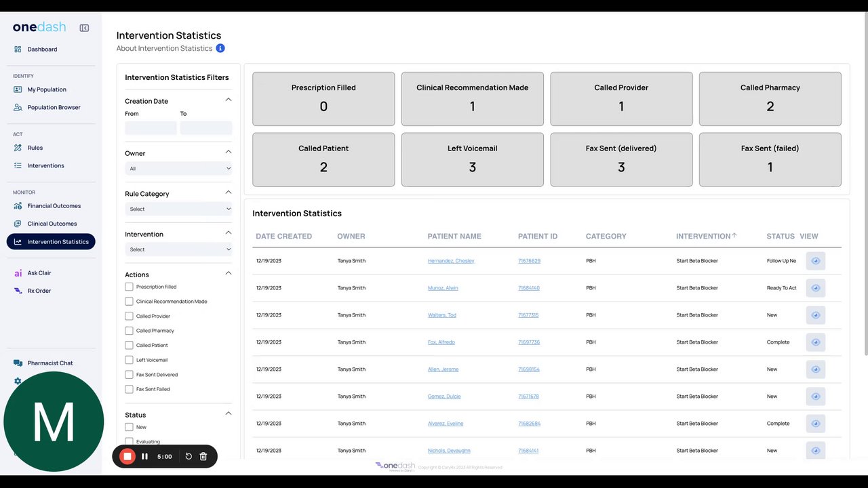Collapse the sidebar with the toggle icon
The height and width of the screenshot is (488, 868).
click(x=84, y=28)
